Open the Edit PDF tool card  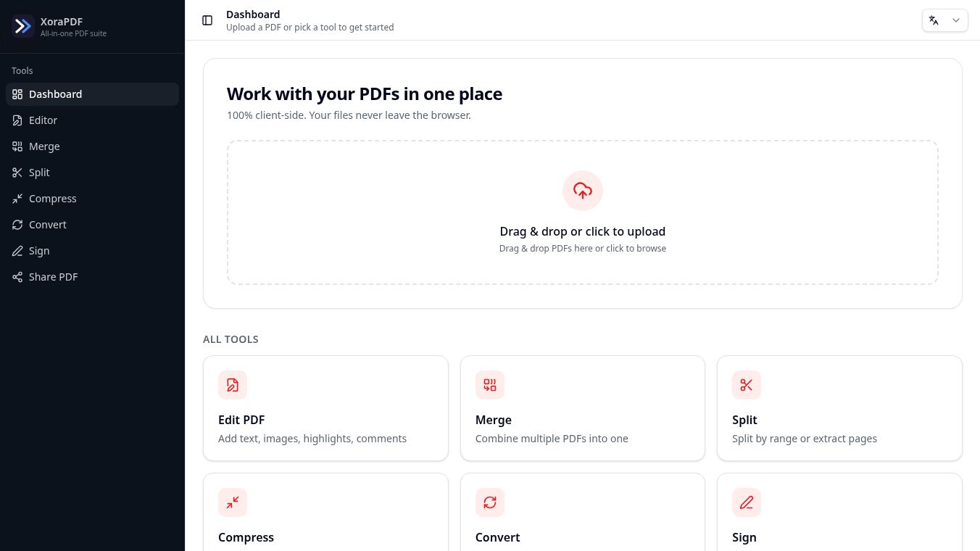click(325, 408)
